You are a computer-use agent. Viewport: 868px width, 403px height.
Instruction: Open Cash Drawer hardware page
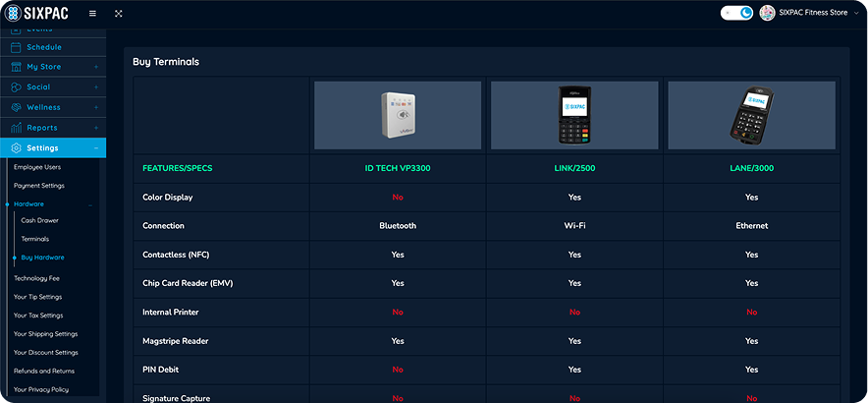pos(40,220)
